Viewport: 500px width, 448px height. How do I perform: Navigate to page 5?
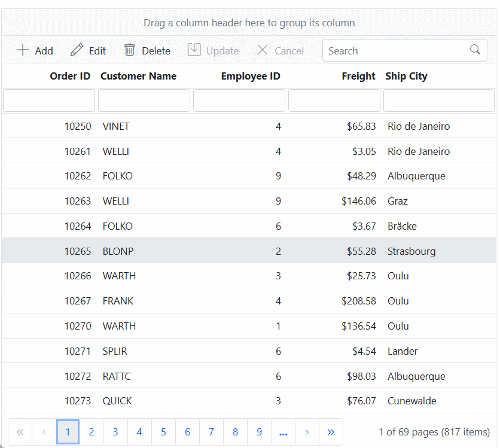pos(163,431)
